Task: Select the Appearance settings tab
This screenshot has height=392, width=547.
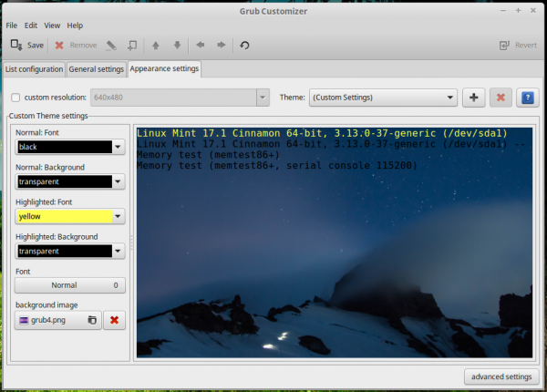Action: tap(164, 68)
